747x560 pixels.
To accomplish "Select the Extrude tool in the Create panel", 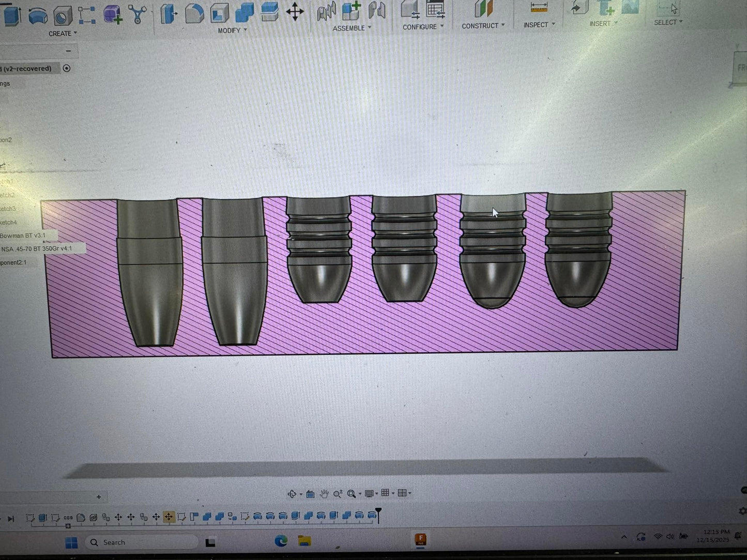I will coord(11,16).
